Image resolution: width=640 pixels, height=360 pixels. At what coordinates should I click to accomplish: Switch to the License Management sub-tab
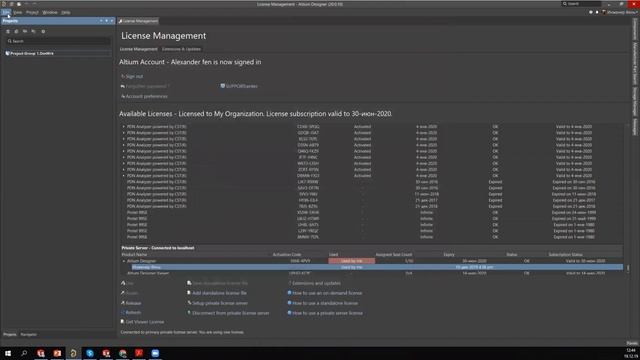click(x=138, y=49)
